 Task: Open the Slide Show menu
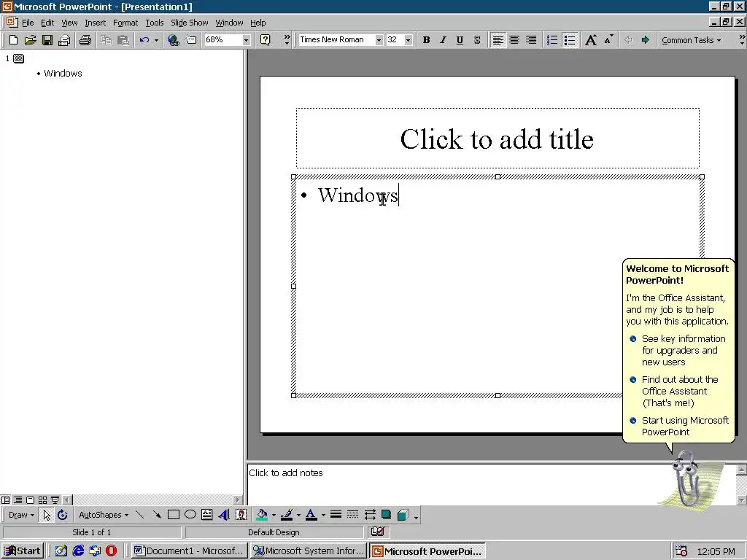189,23
